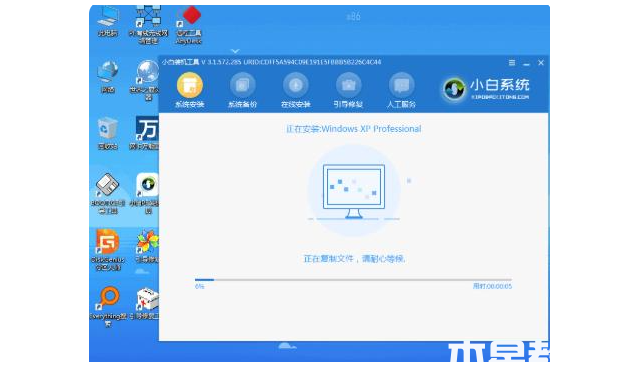Minimize the 小白装机工具 window

[527, 64]
